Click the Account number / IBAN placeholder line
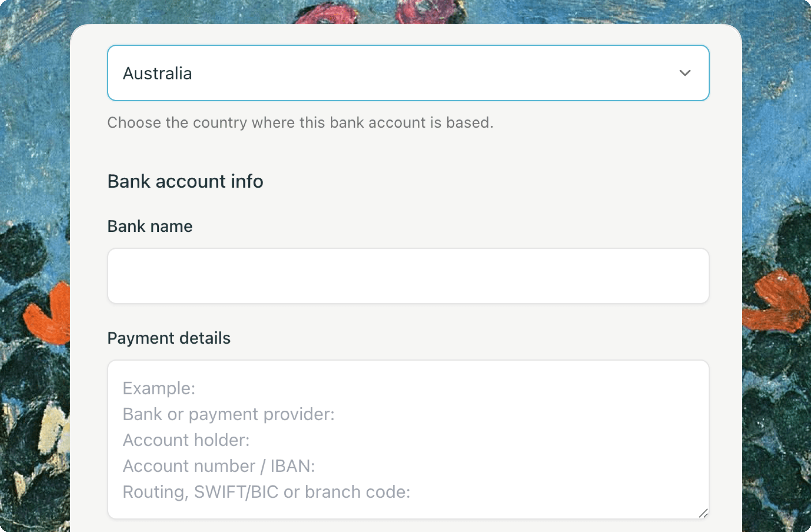The height and width of the screenshot is (532, 811). tap(219, 466)
